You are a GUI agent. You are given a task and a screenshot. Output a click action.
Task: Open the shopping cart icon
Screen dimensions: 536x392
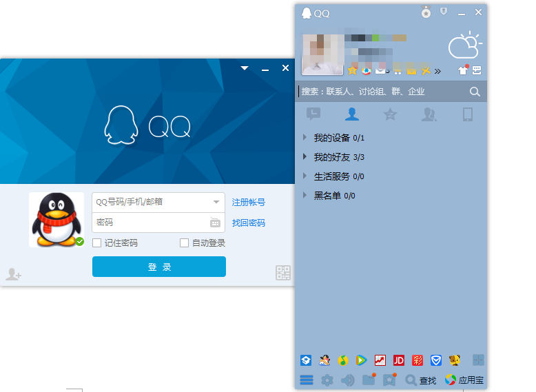pos(398,71)
